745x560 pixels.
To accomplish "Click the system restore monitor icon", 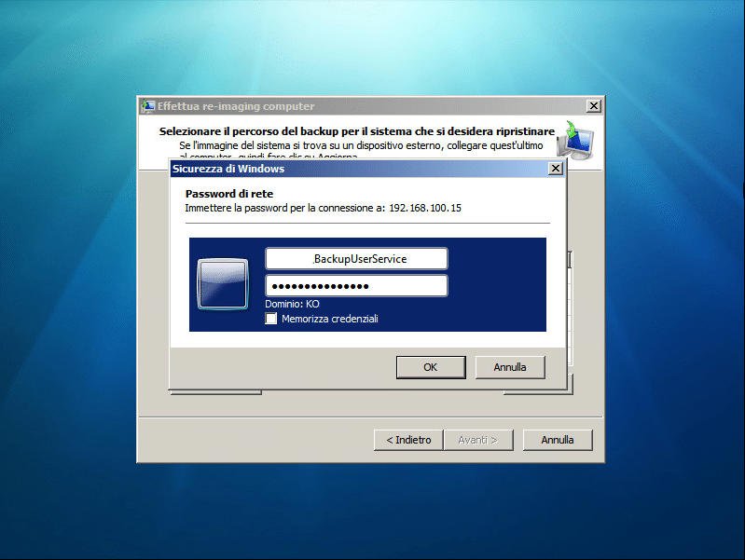I will pos(576,140).
